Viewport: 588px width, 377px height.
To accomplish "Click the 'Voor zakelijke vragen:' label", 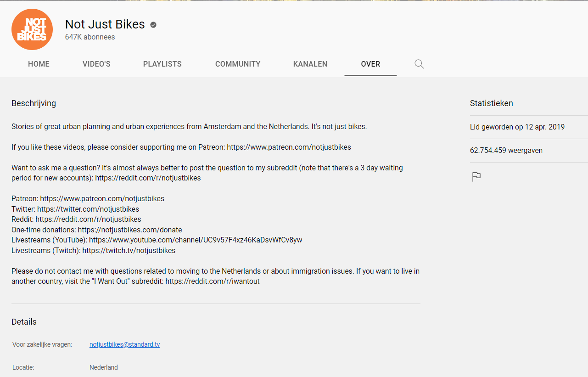I will [x=42, y=344].
